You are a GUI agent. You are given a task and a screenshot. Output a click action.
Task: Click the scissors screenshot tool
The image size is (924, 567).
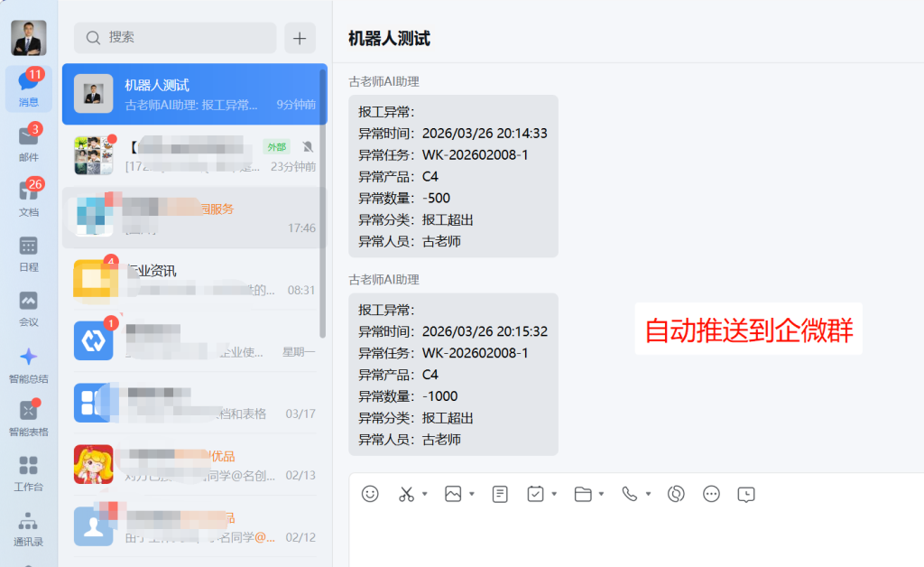click(x=406, y=494)
